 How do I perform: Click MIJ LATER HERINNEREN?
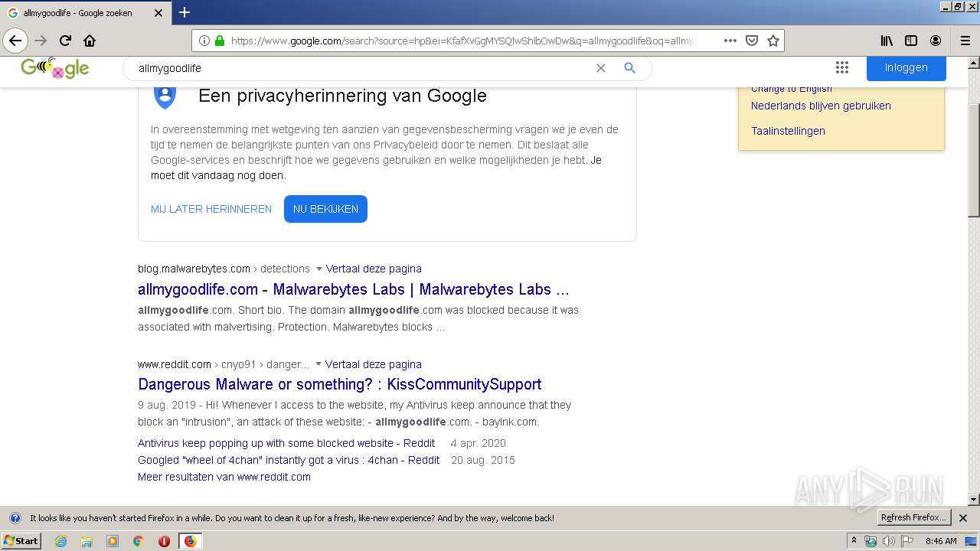(211, 209)
